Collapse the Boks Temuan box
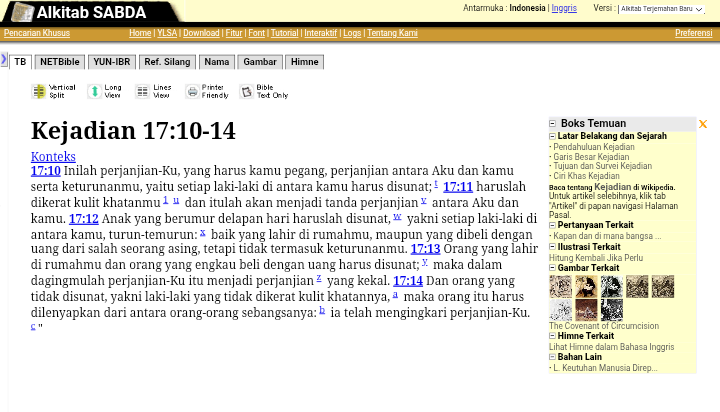Viewport: 720px width, 412px height. [552, 123]
